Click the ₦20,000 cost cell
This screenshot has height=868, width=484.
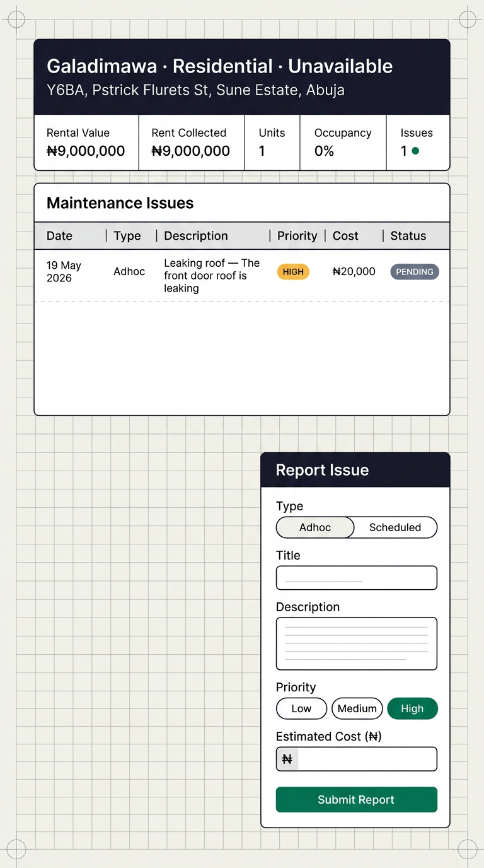tap(354, 271)
